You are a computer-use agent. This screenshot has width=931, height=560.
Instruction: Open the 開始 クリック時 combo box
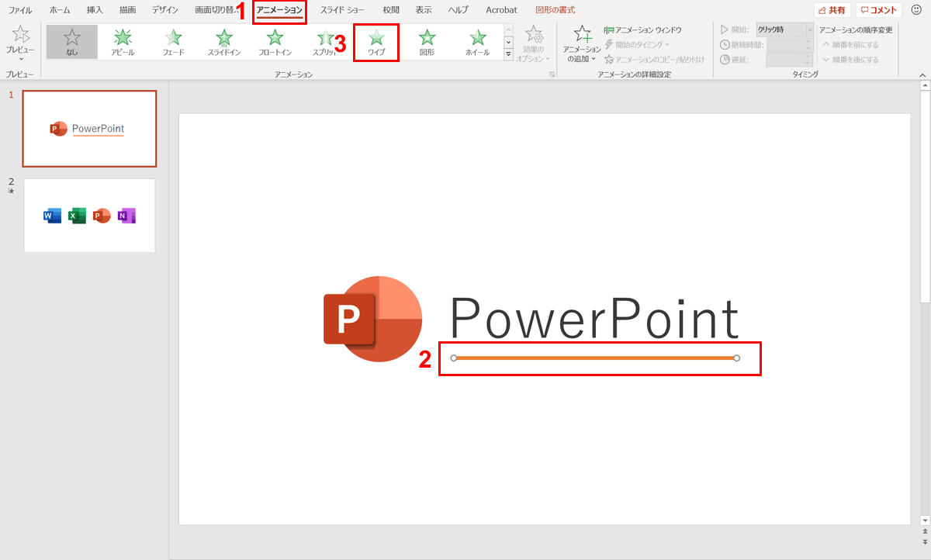tap(785, 29)
